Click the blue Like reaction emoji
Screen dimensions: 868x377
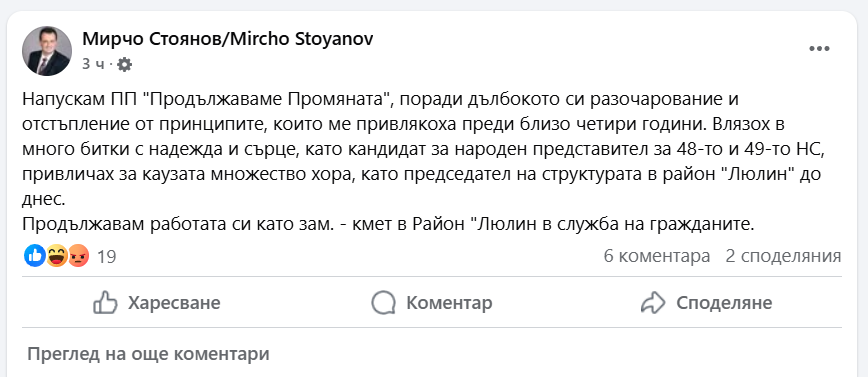pos(34,256)
